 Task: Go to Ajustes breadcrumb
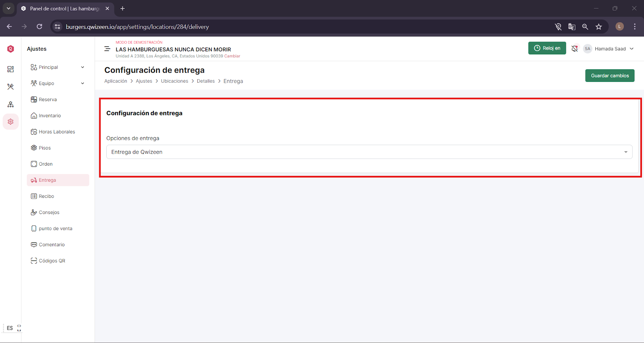click(x=144, y=81)
